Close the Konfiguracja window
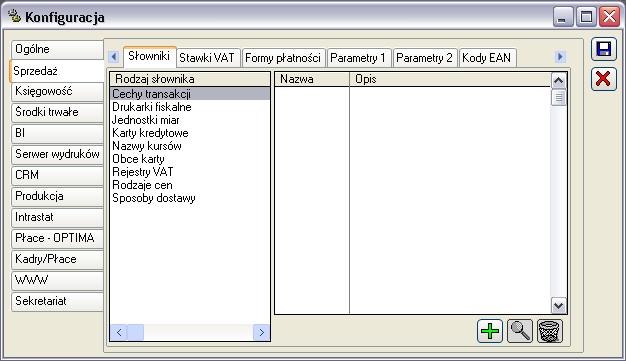This screenshot has height=361, width=626. pyautogui.click(x=610, y=17)
